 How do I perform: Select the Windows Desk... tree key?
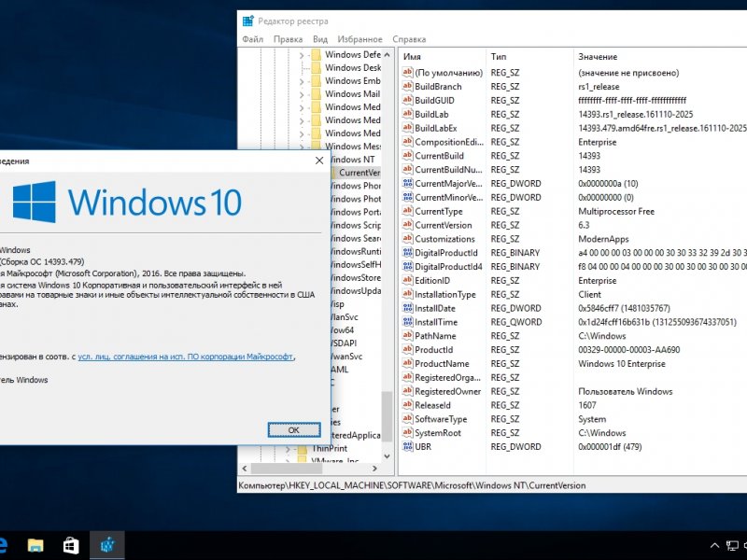[353, 67]
